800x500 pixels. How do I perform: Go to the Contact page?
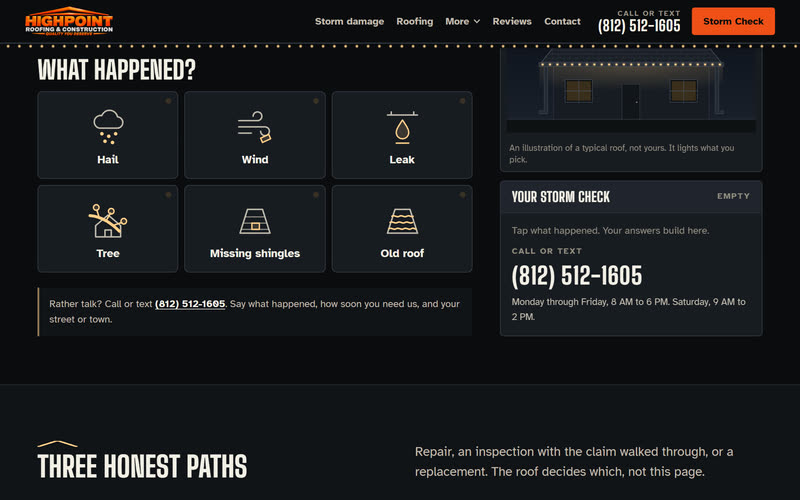point(562,21)
